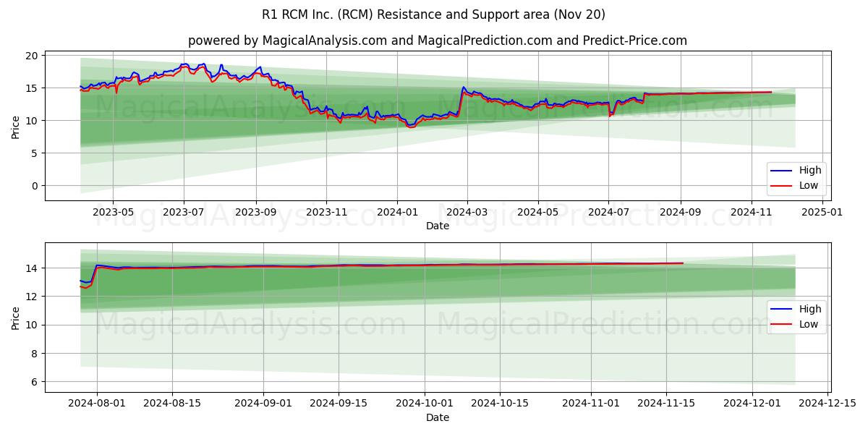Click the '2024-08-01' x-axis label in the bottom chart
This screenshot has width=868, height=434.
[98, 404]
